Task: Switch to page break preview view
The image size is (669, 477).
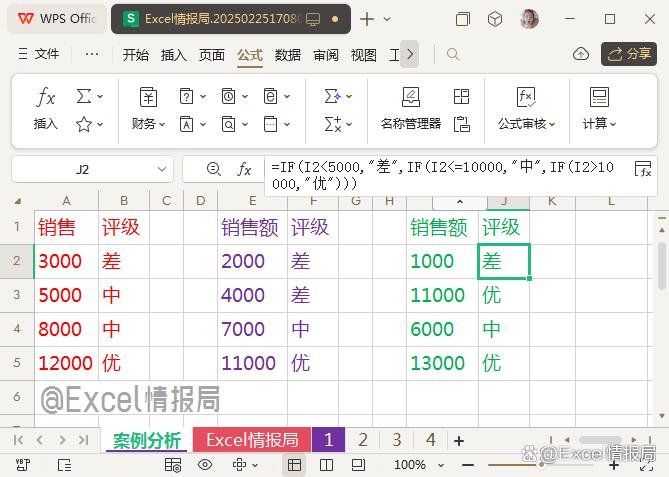Action: 328,465
